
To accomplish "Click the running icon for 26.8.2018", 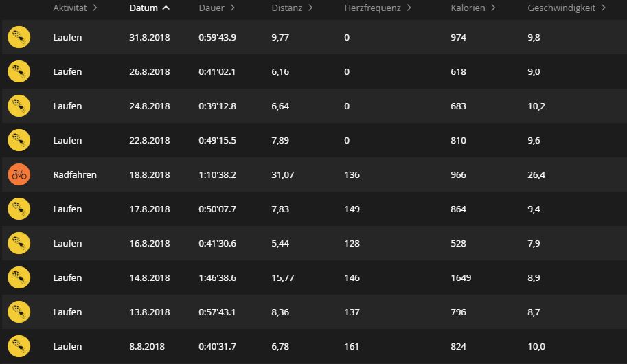I will [x=19, y=71].
